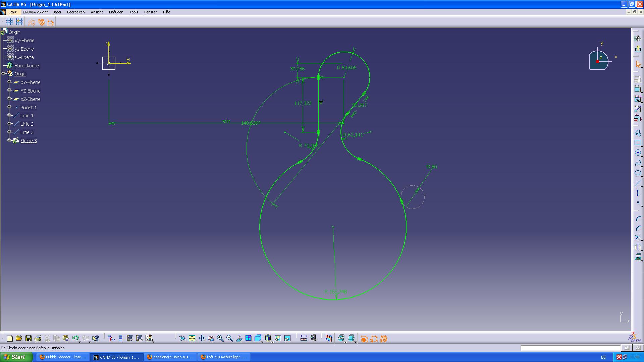Open the Datei menu
Viewport: 644px width, 362px height.
(57, 12)
